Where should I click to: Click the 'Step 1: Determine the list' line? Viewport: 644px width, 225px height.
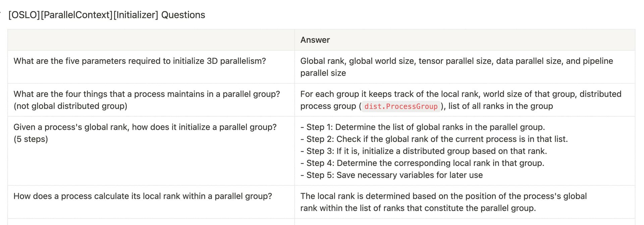[x=423, y=127]
